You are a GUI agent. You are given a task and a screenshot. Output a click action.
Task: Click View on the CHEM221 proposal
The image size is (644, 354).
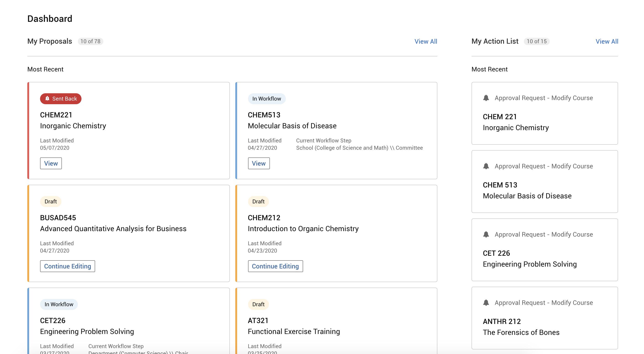51,163
